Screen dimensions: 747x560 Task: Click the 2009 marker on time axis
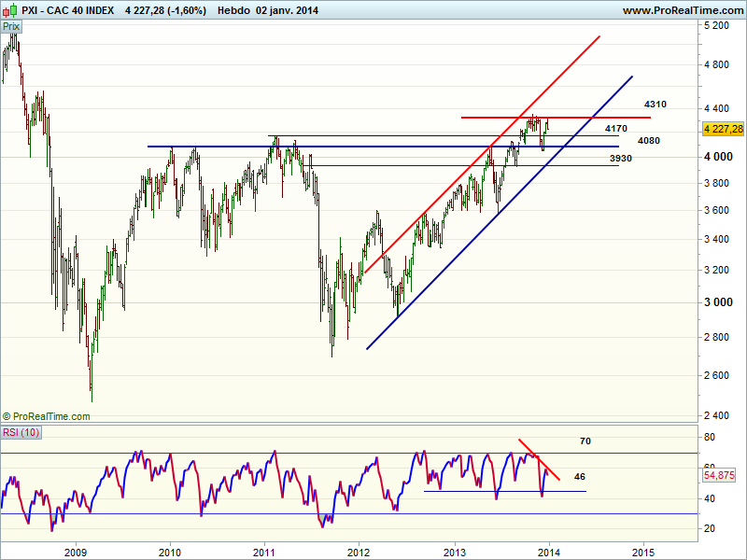coord(76,551)
